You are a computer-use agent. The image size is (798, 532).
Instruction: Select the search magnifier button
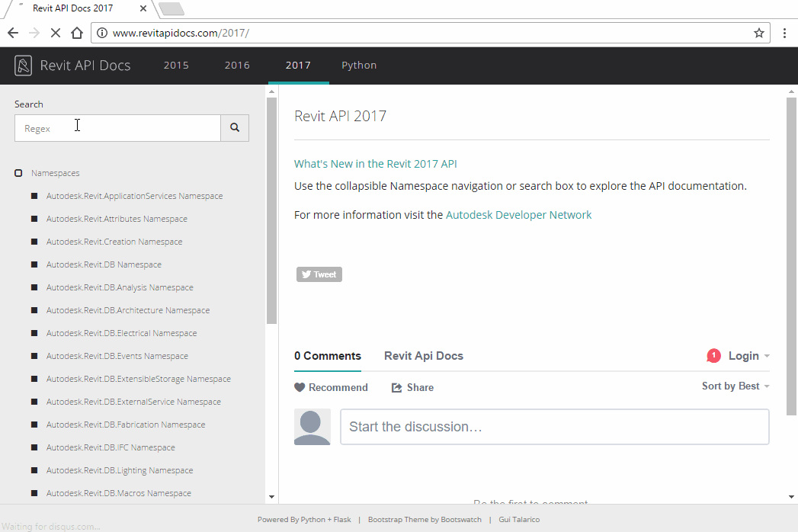coord(234,127)
